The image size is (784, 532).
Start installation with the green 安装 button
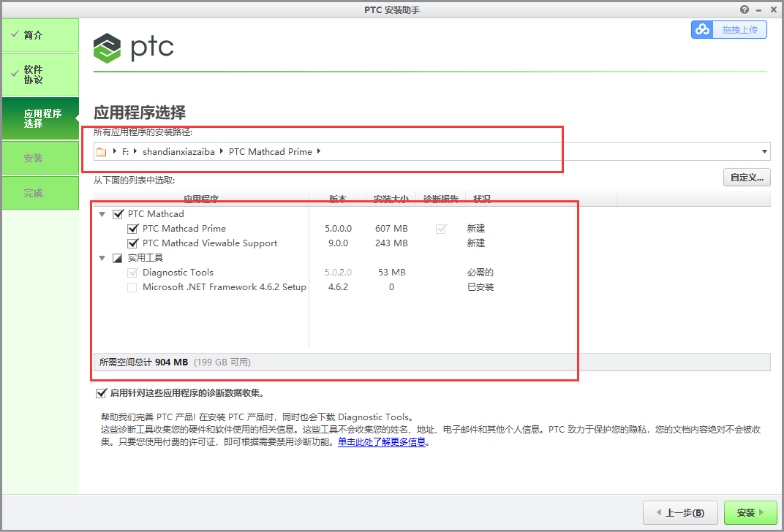tap(750, 512)
